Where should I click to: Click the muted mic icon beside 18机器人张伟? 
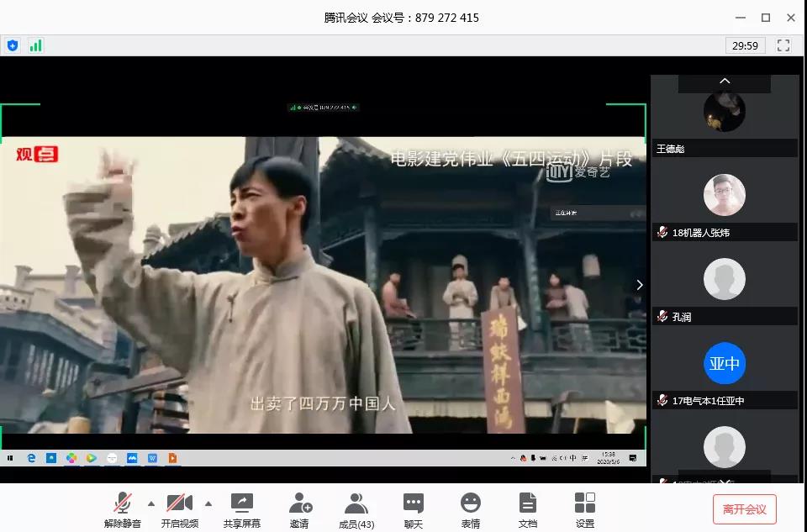pos(662,233)
